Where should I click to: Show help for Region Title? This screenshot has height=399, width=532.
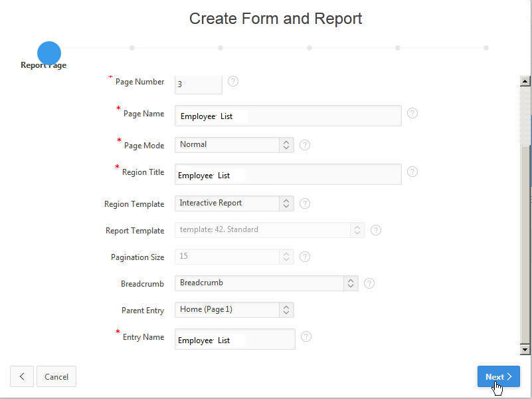coord(412,172)
